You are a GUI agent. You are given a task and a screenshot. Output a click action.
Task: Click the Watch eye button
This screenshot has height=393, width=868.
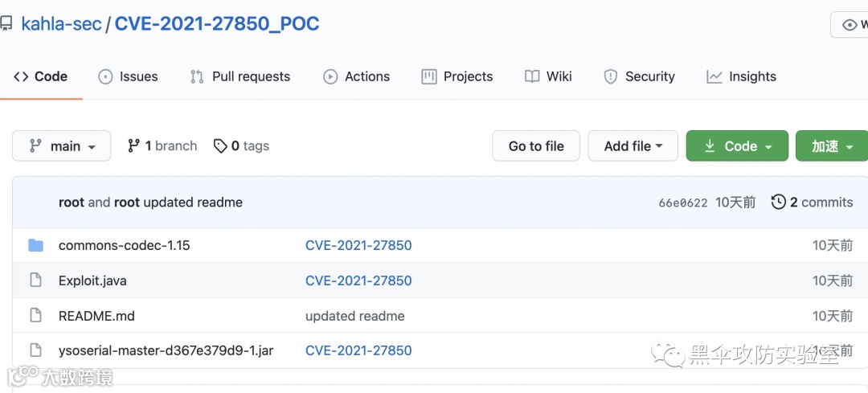click(x=850, y=25)
